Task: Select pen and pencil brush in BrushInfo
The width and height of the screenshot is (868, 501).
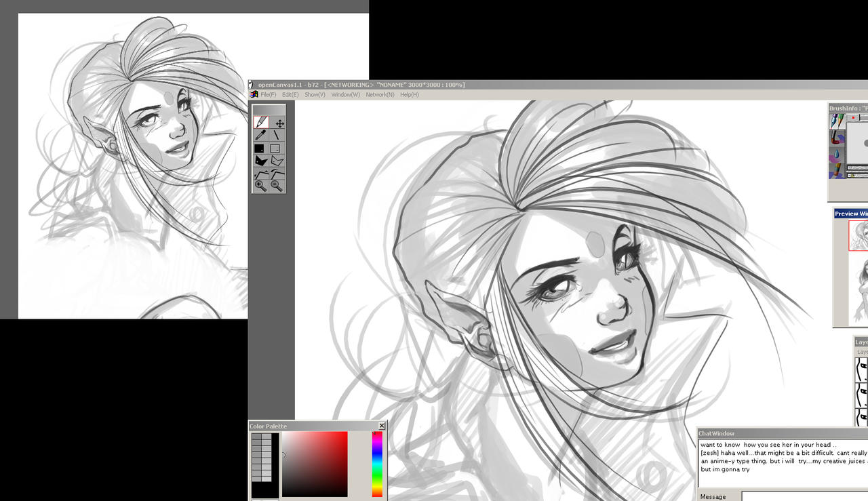Action: click(837, 121)
